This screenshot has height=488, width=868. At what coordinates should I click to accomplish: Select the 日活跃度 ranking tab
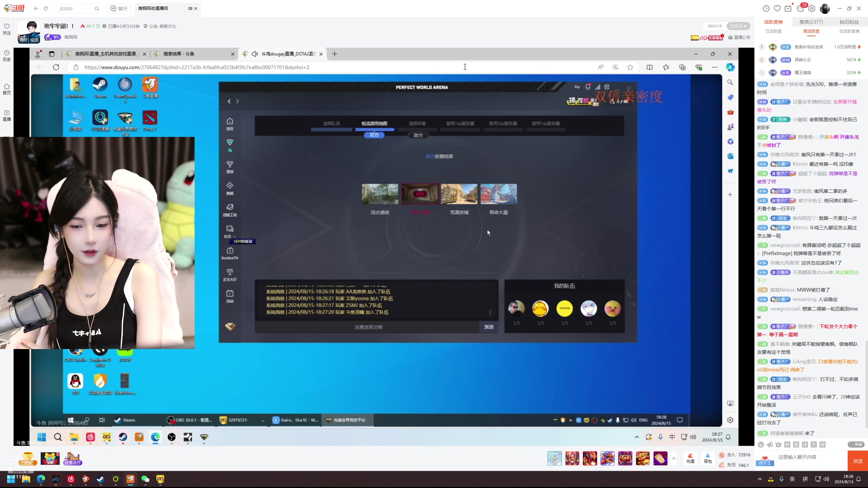[773, 31]
